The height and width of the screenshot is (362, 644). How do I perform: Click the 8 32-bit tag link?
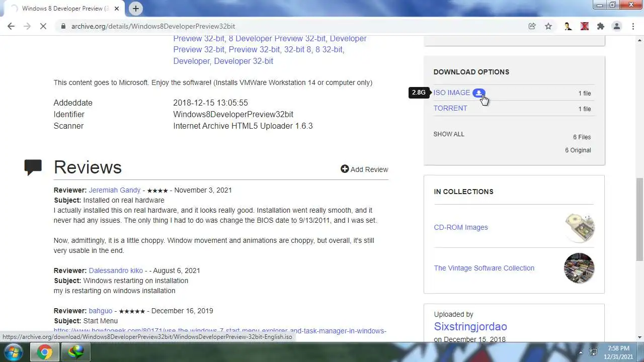coord(329,50)
